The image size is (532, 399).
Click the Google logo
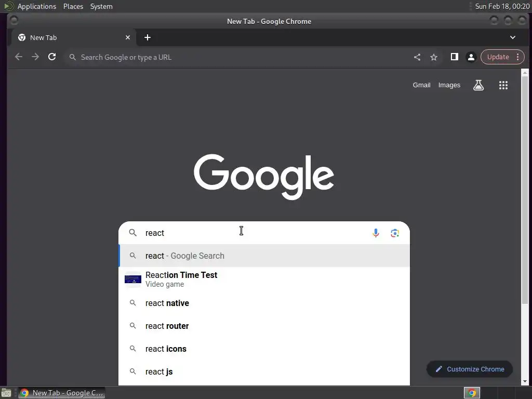pos(264,177)
